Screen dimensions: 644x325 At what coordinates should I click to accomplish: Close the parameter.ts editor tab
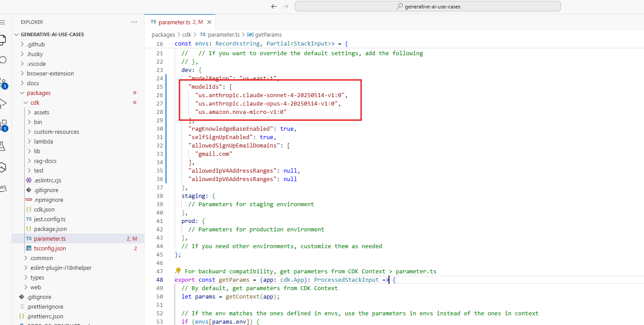click(210, 22)
